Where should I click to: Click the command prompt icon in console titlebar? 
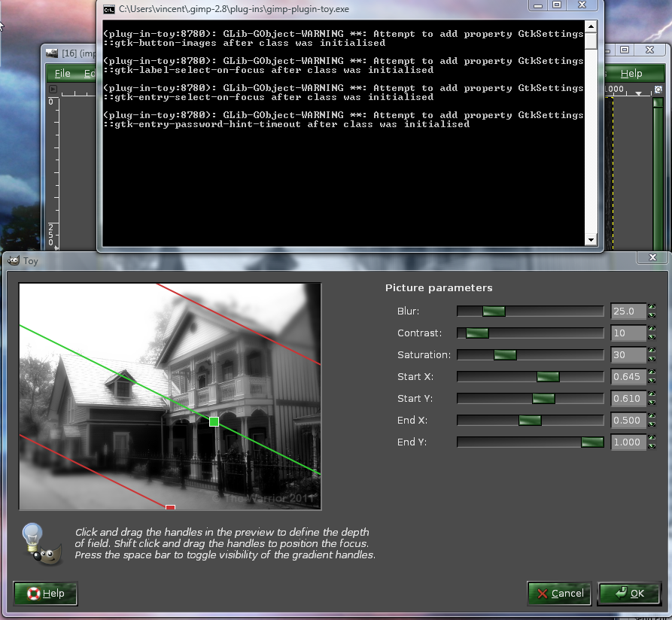click(x=109, y=10)
